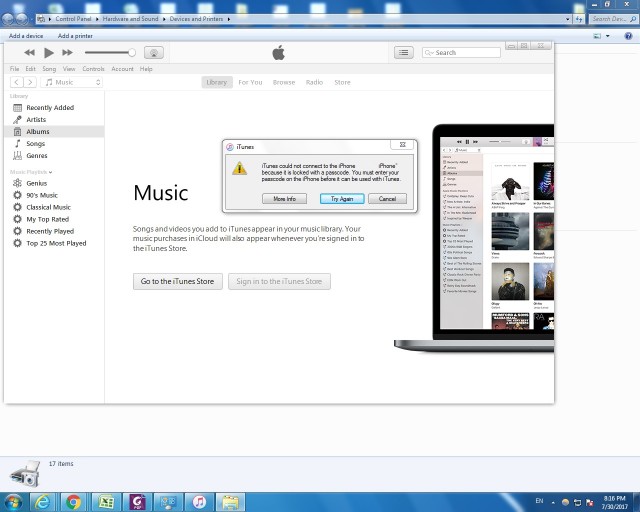640x512 pixels.
Task: Open the Music media type dropdown
Action: [72, 82]
